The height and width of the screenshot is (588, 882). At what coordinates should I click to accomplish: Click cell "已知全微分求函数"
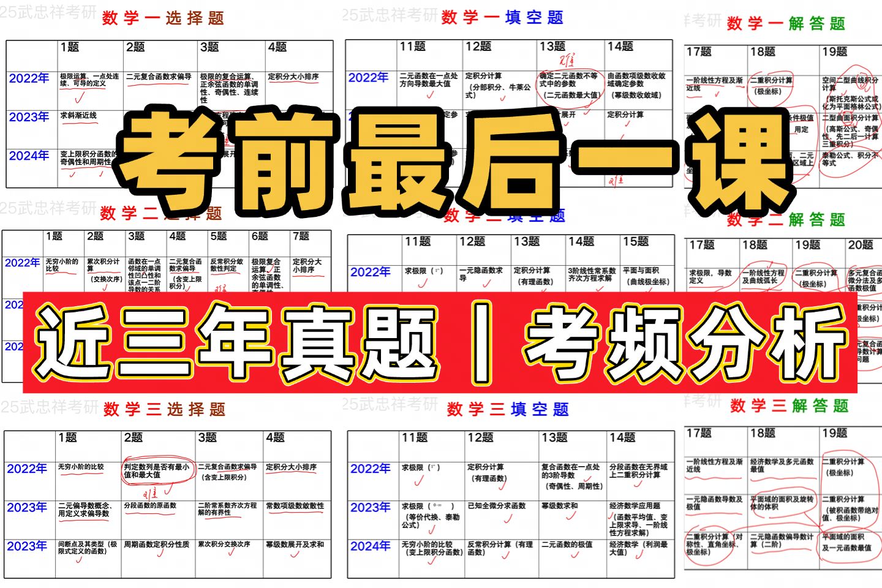[497, 506]
